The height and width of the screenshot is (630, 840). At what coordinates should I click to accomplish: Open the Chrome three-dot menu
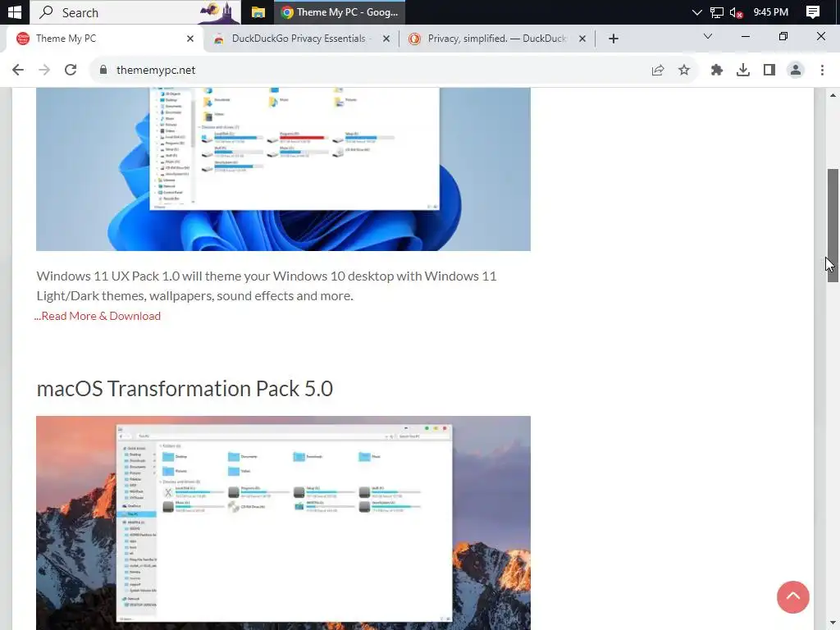point(822,70)
